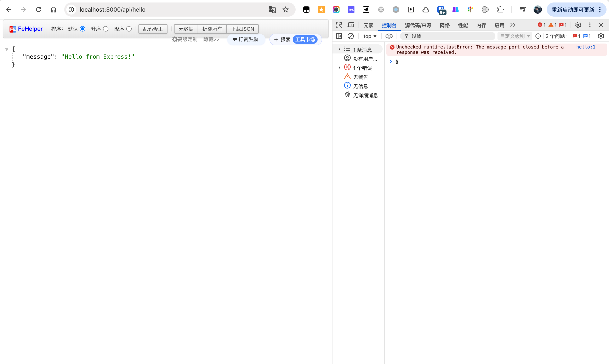Switch to the 元素 tab

pyautogui.click(x=368, y=25)
